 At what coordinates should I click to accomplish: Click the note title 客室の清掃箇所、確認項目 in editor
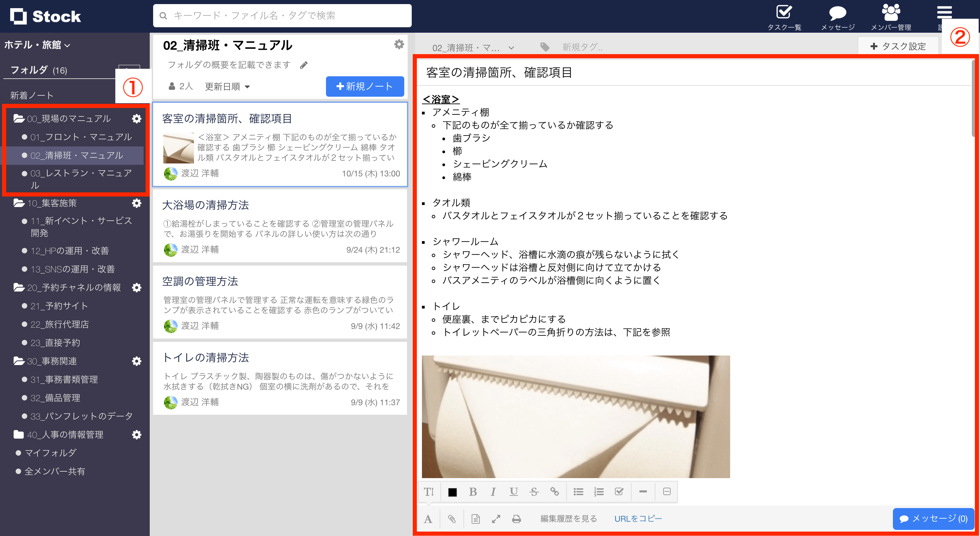coord(499,72)
